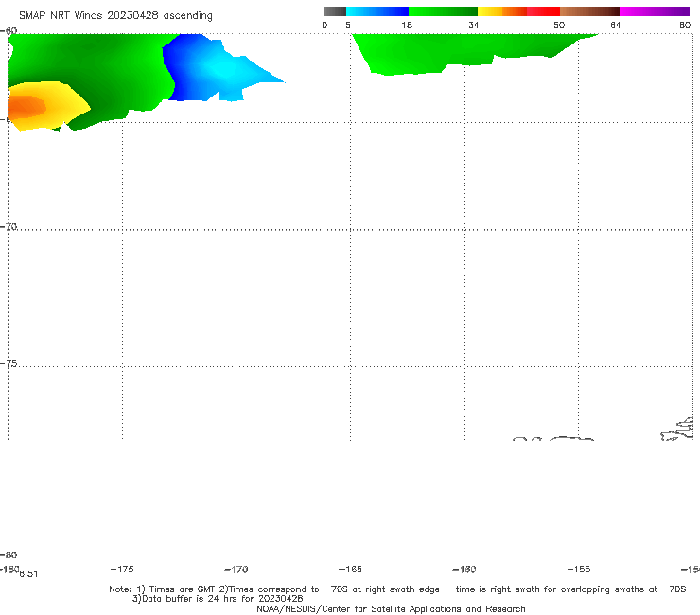Click the "Data buffer is 24 hrs" note line
Screen dimensions: 700x615
click(x=218, y=599)
